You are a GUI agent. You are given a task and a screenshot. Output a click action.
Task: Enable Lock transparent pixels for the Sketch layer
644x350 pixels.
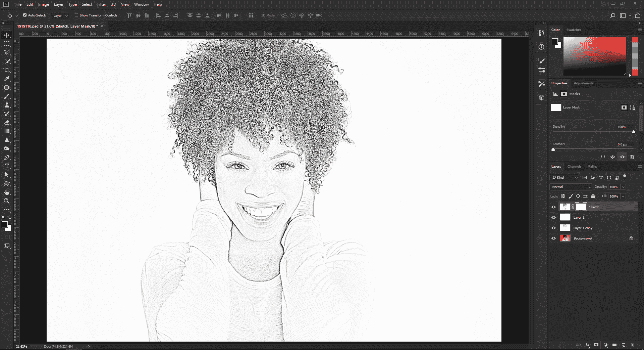(x=563, y=196)
